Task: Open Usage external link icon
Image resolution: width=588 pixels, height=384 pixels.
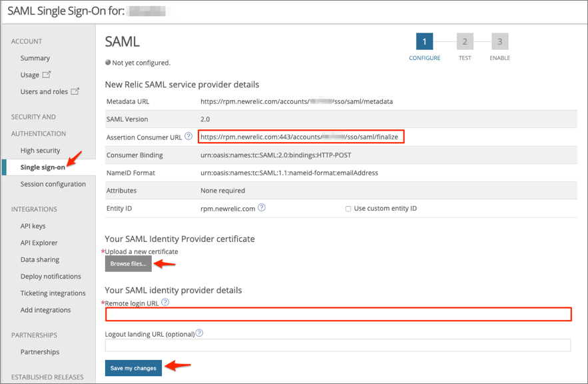Action: point(47,75)
